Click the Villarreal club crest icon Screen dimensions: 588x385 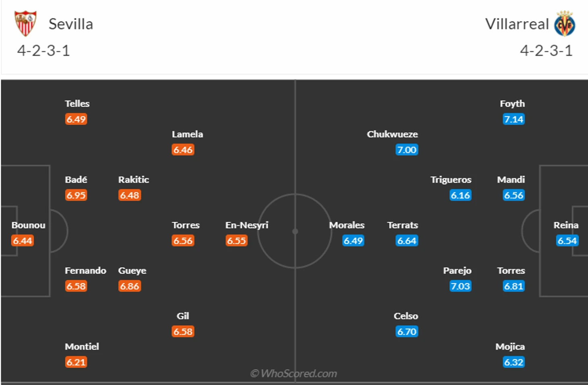[565, 24]
